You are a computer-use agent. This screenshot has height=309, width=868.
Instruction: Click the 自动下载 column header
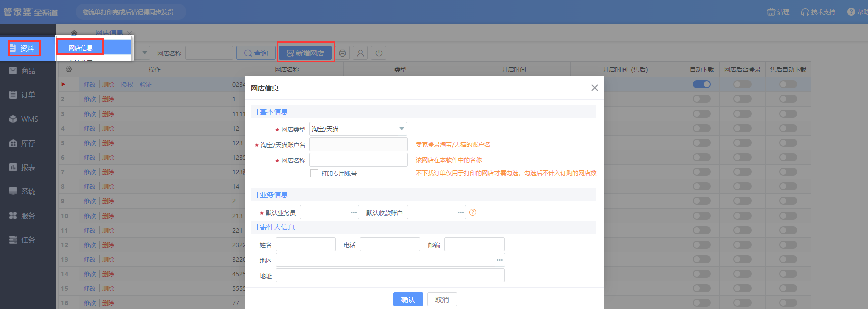tap(702, 70)
